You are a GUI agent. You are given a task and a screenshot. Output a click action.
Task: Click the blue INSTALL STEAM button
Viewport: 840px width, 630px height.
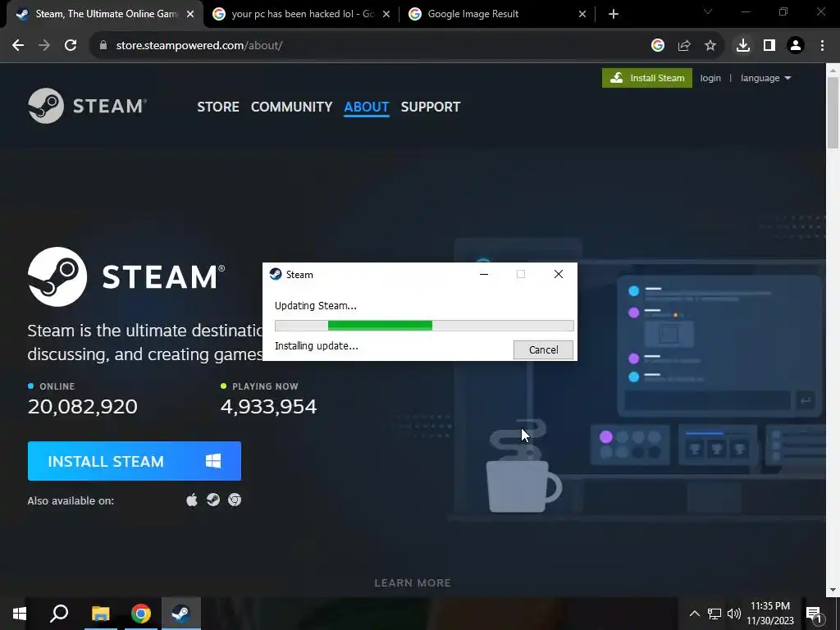coord(135,461)
